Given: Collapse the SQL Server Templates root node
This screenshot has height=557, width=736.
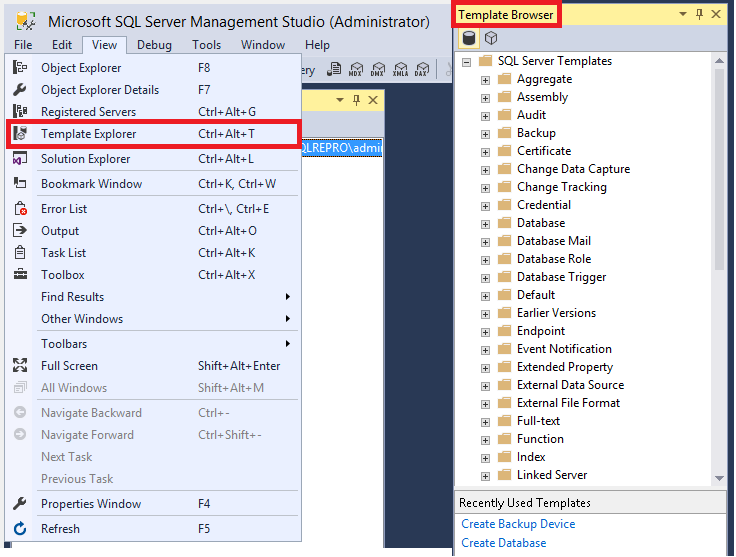Looking at the screenshot, I should [466, 62].
